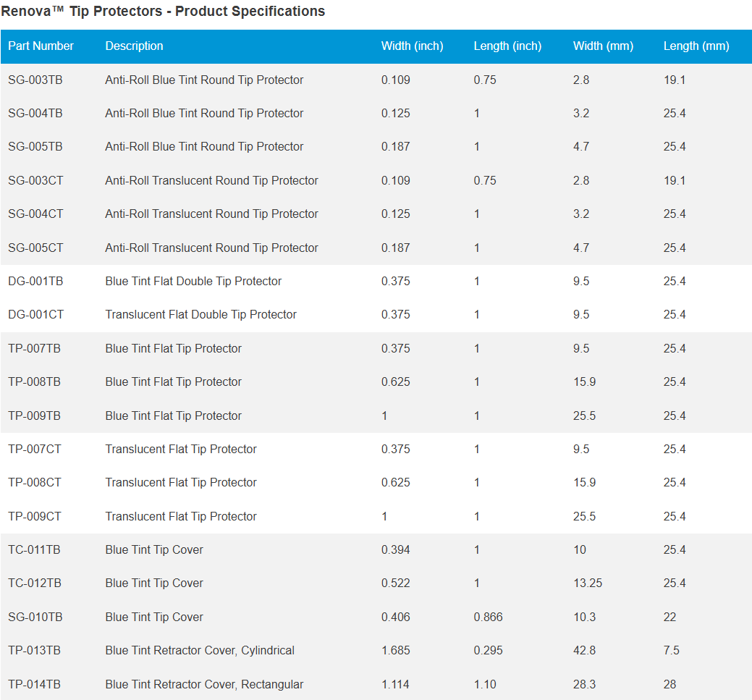Click part number DG-001CT
Viewport: 752px width, 700px height.
(x=35, y=315)
